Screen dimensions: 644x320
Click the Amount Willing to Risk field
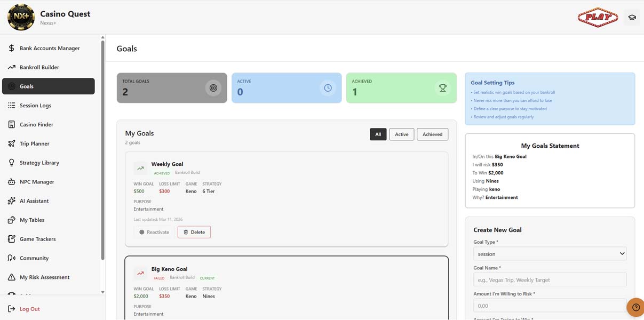(550, 306)
